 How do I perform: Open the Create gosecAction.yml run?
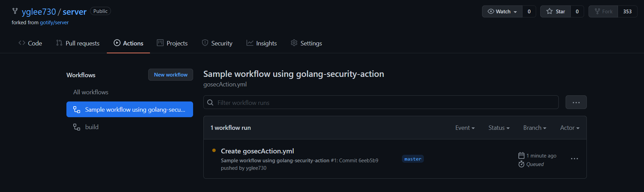[257, 151]
